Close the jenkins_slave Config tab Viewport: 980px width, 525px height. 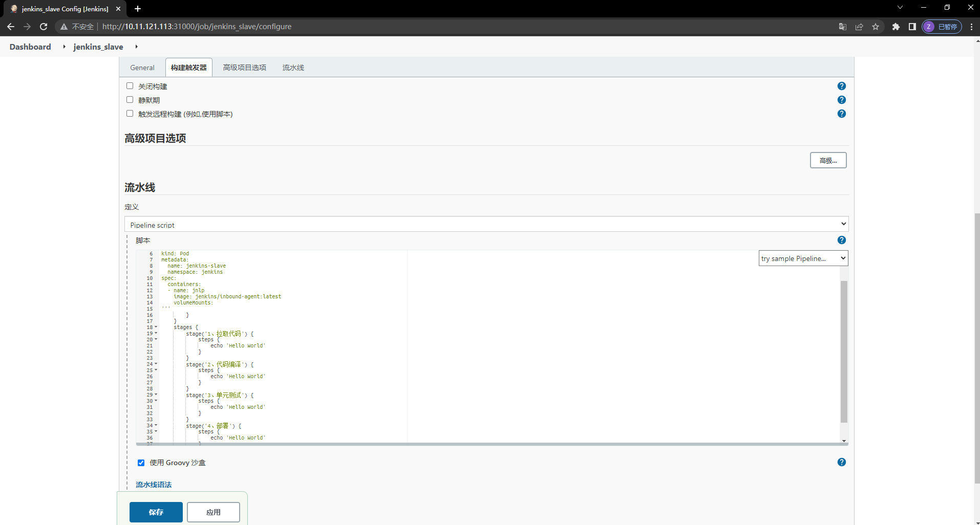(118, 9)
